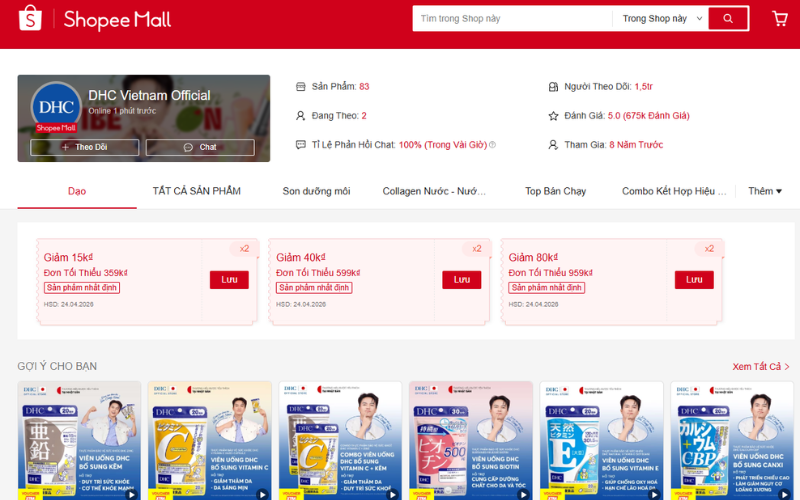Click the GỢI Ý CHO BẠN heading
The height and width of the screenshot is (500, 800).
[x=57, y=366]
